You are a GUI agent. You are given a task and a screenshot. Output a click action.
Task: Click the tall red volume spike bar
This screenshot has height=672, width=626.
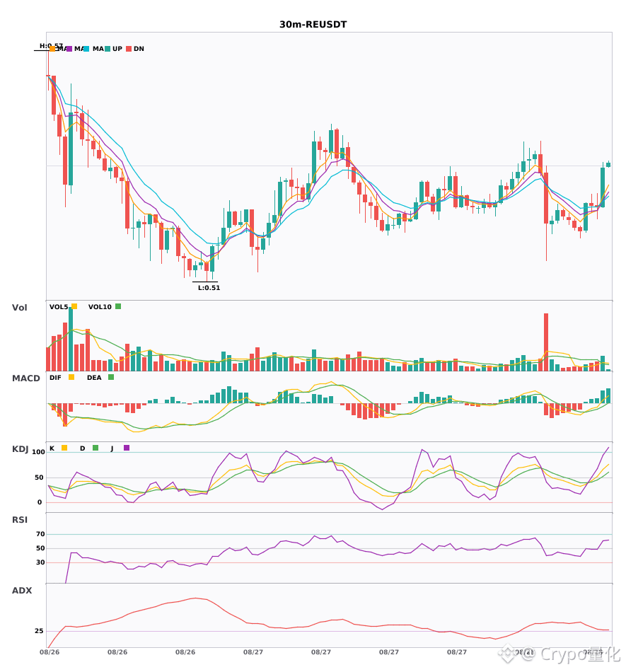(x=546, y=342)
